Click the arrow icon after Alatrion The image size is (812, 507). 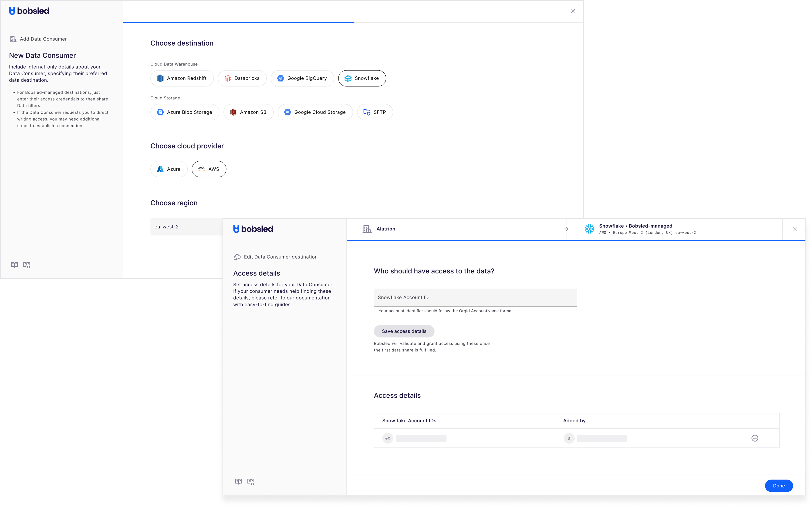[x=566, y=229]
